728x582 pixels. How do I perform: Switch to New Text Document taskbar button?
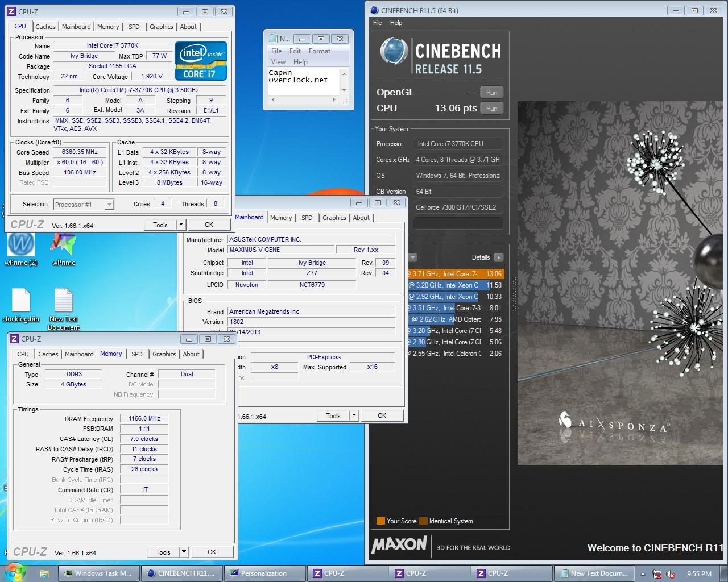pyautogui.click(x=594, y=573)
